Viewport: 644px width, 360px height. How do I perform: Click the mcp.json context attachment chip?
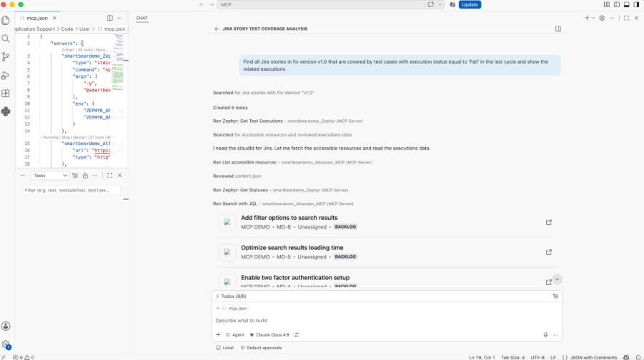[x=232, y=309]
